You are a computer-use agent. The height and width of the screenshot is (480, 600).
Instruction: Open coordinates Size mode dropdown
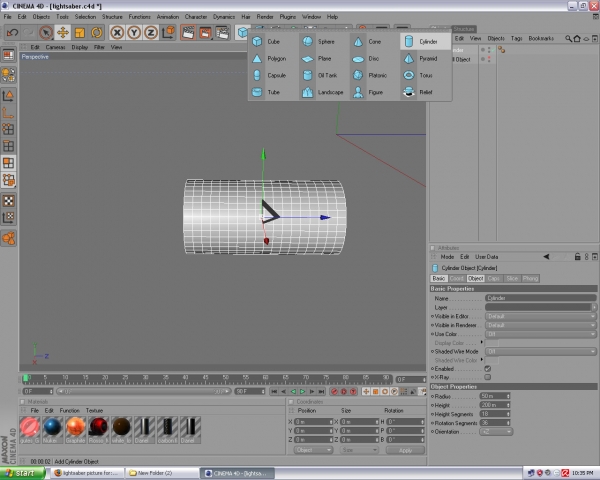tap(359, 450)
